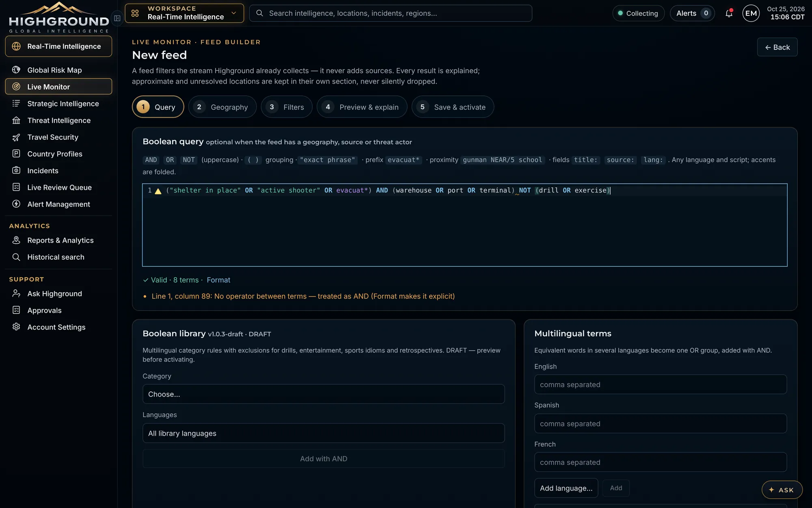
Task: Click the Back button
Action: coord(777,47)
